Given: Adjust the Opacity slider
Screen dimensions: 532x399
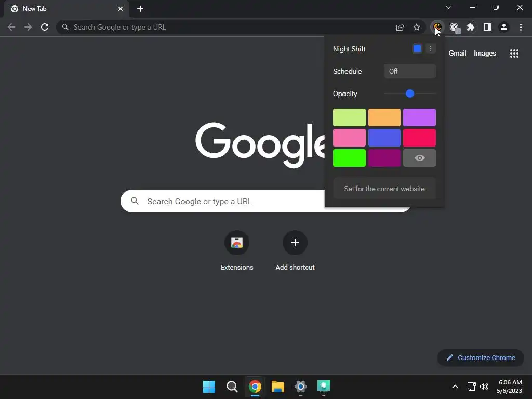Looking at the screenshot, I should [410, 94].
